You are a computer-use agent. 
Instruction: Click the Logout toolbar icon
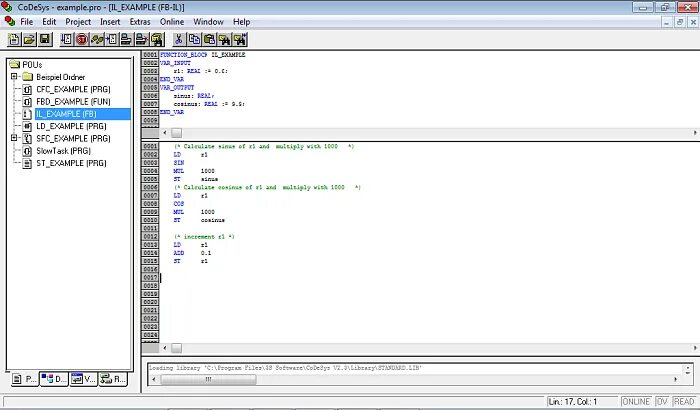pos(142,40)
